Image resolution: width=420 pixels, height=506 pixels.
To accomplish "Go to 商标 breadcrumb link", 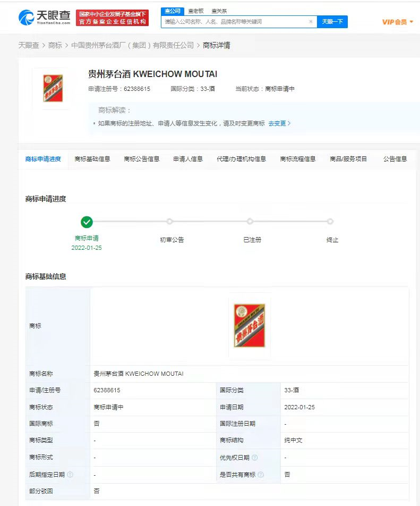I will tap(55, 46).
